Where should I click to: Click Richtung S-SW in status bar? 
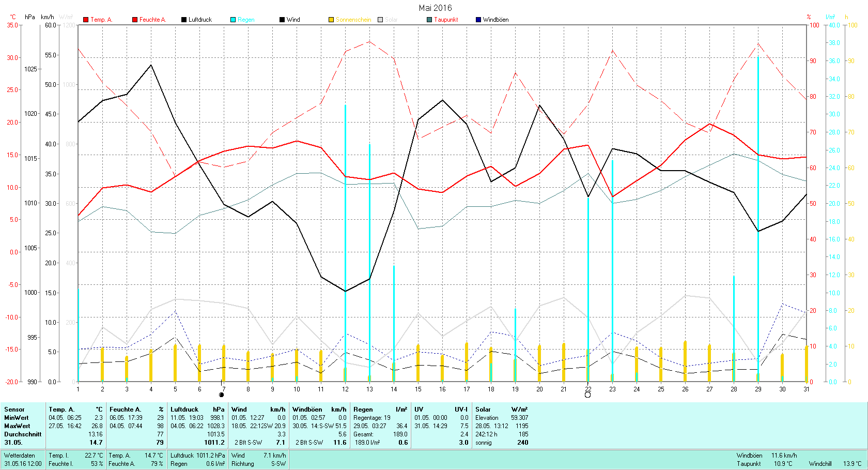click(x=258, y=464)
